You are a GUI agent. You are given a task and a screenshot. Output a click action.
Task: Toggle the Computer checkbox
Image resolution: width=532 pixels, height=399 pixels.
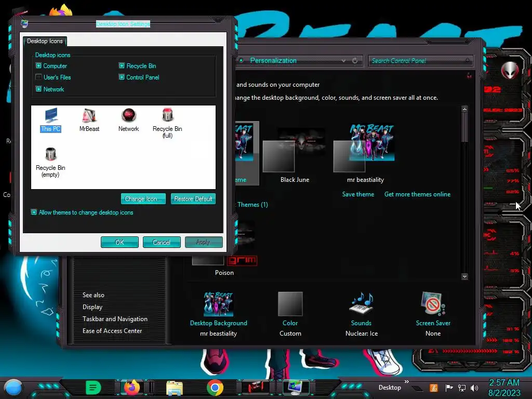(x=38, y=66)
